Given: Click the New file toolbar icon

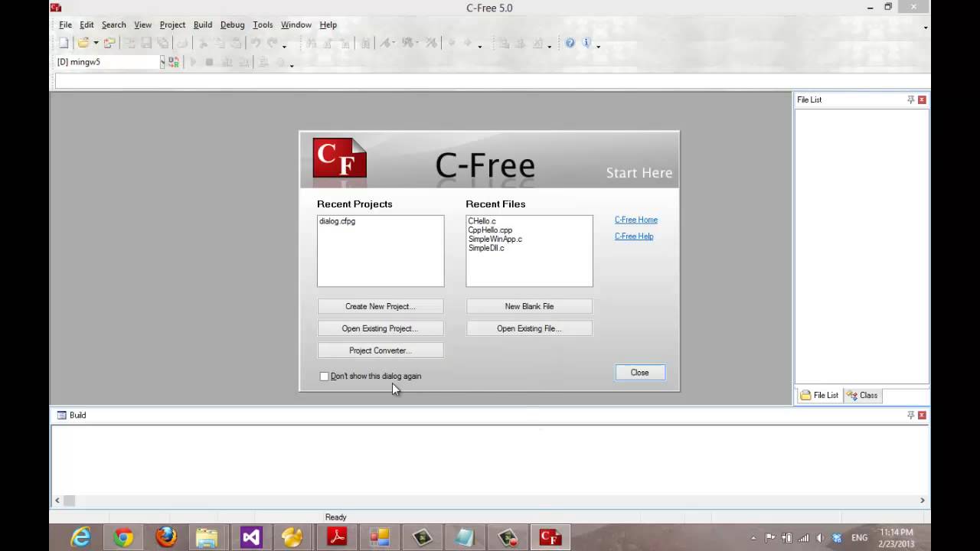Looking at the screenshot, I should point(64,43).
